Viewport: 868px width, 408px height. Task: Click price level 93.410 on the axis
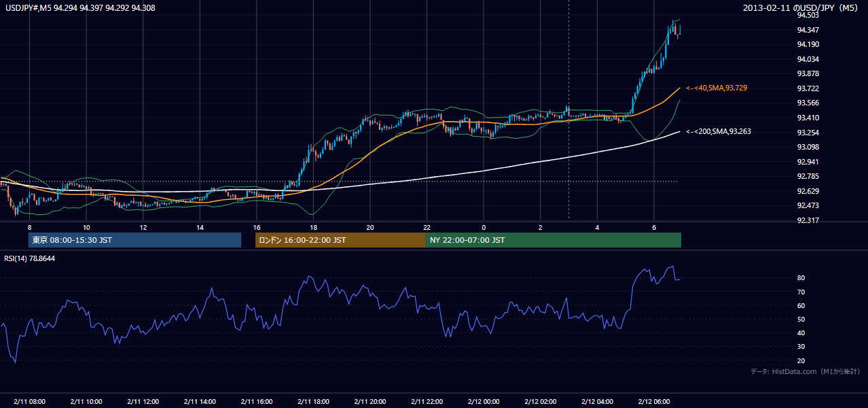[808, 118]
